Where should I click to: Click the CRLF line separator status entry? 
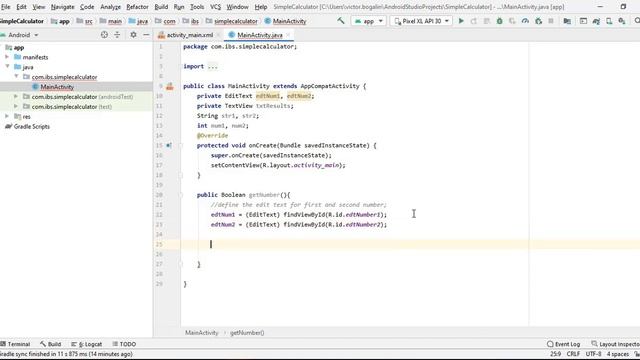[573, 354]
